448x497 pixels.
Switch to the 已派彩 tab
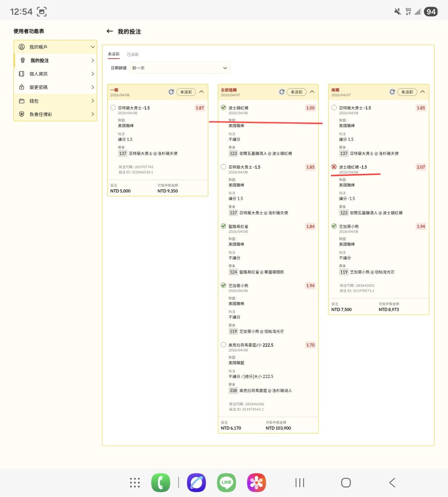coord(133,54)
